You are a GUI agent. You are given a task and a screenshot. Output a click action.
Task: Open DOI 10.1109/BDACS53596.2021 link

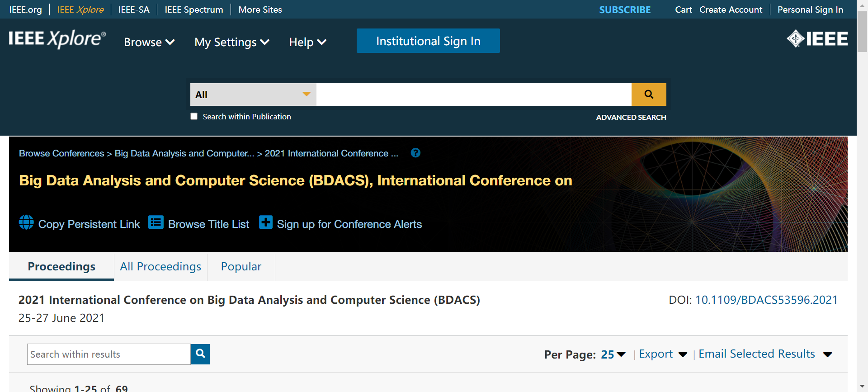tap(766, 300)
